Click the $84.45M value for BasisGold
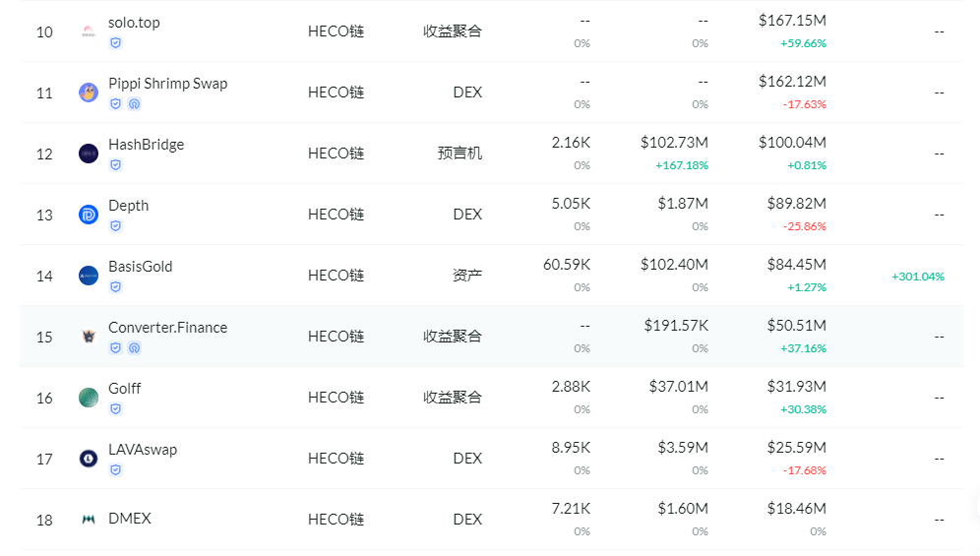The image size is (980, 556). pyautogui.click(x=796, y=265)
